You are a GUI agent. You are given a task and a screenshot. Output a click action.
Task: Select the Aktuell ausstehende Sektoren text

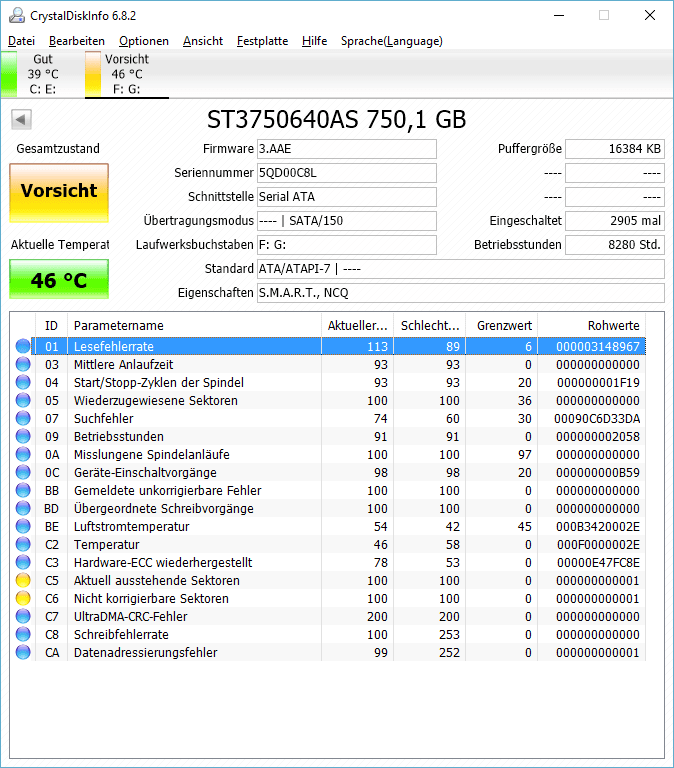point(157,580)
